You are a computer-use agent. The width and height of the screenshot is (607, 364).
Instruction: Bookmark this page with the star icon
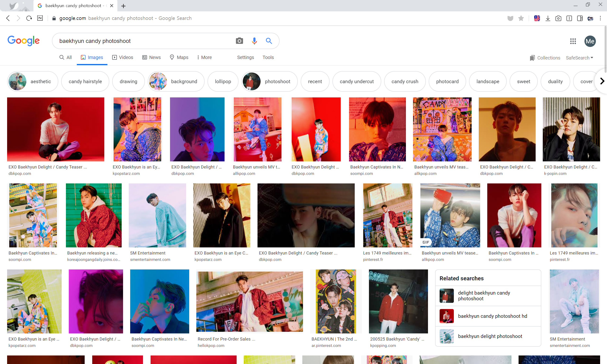coord(521,18)
